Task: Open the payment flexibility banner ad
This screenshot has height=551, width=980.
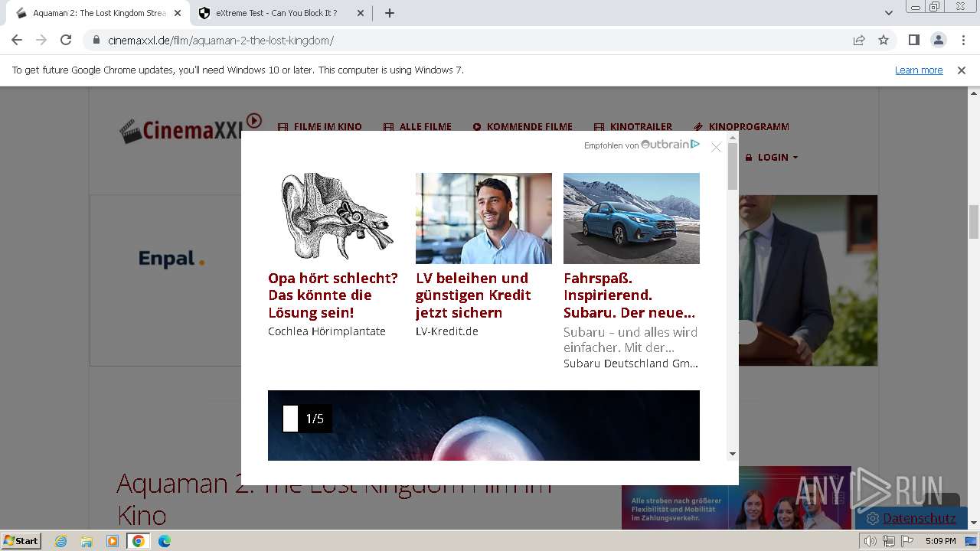Action: [736, 497]
